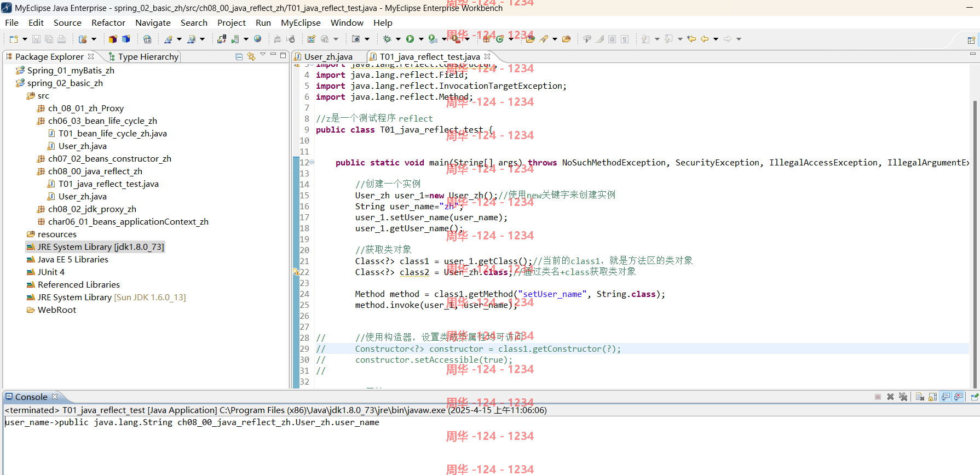Click Remove Launch X in Console

click(x=891, y=397)
